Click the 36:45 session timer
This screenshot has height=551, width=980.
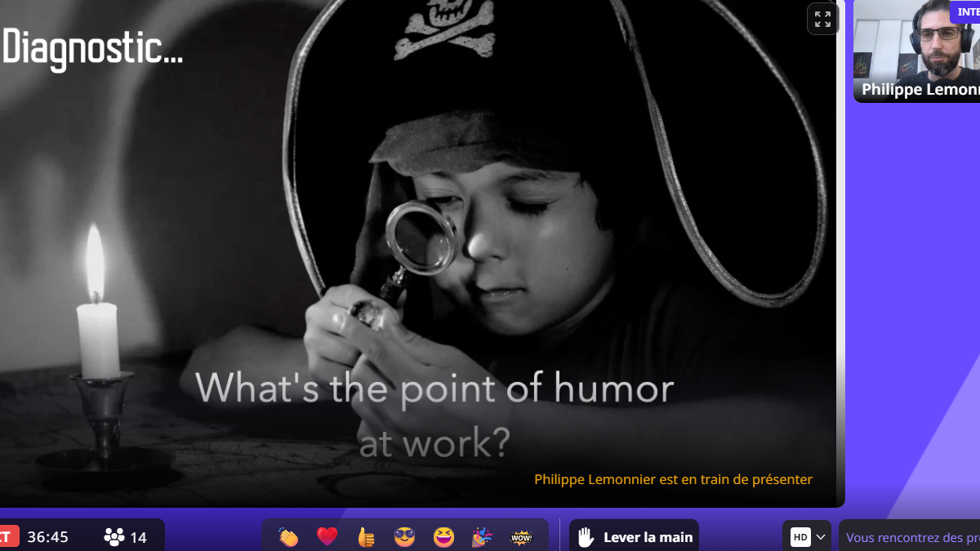coord(47,537)
